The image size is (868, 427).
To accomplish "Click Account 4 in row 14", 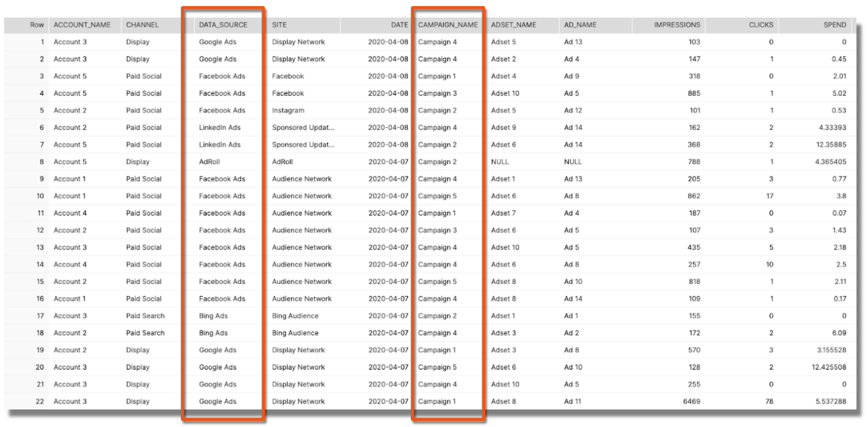I will (x=70, y=265).
